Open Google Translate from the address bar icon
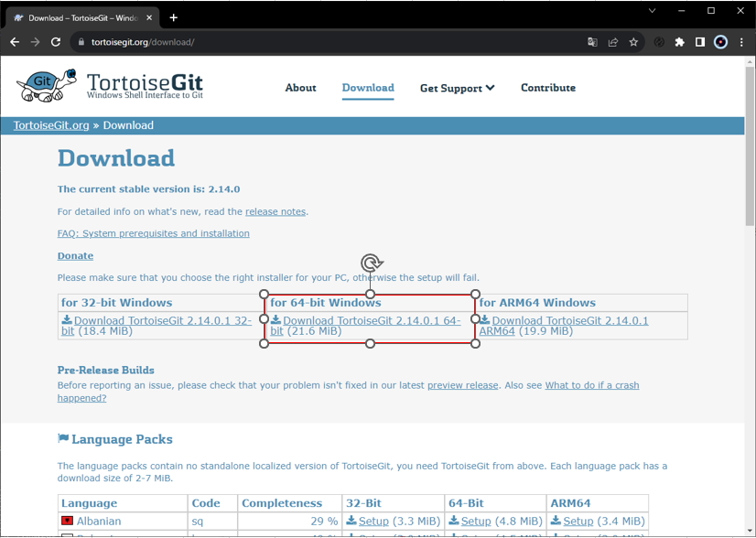This screenshot has height=538, width=756. click(x=592, y=41)
